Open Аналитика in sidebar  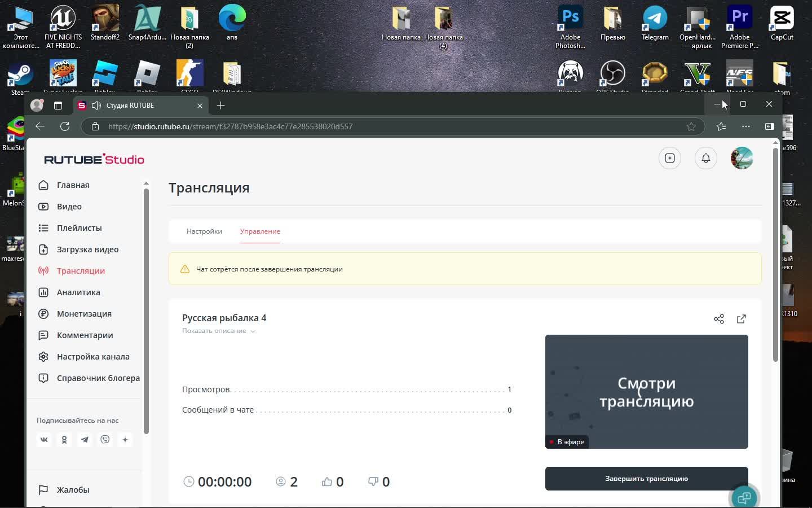click(69, 292)
